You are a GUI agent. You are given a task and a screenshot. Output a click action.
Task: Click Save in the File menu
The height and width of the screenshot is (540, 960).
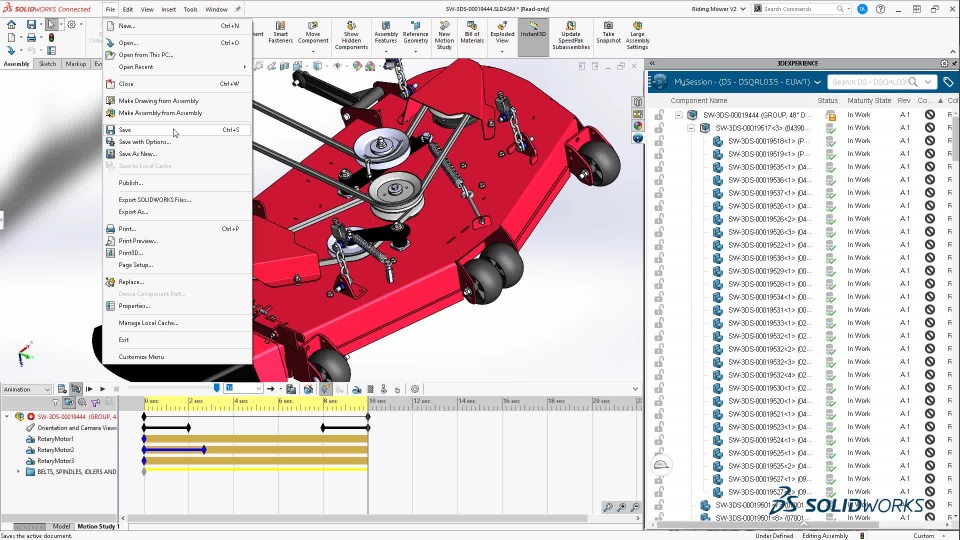(x=125, y=130)
